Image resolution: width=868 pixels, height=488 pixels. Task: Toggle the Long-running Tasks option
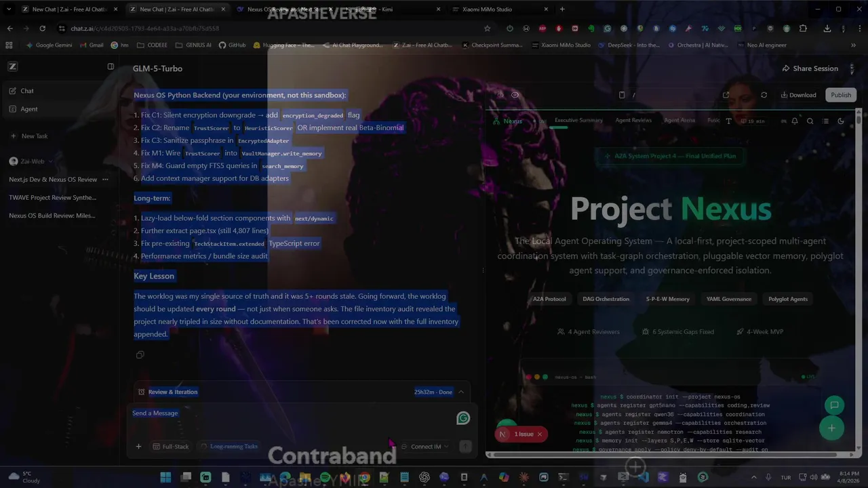point(229,447)
